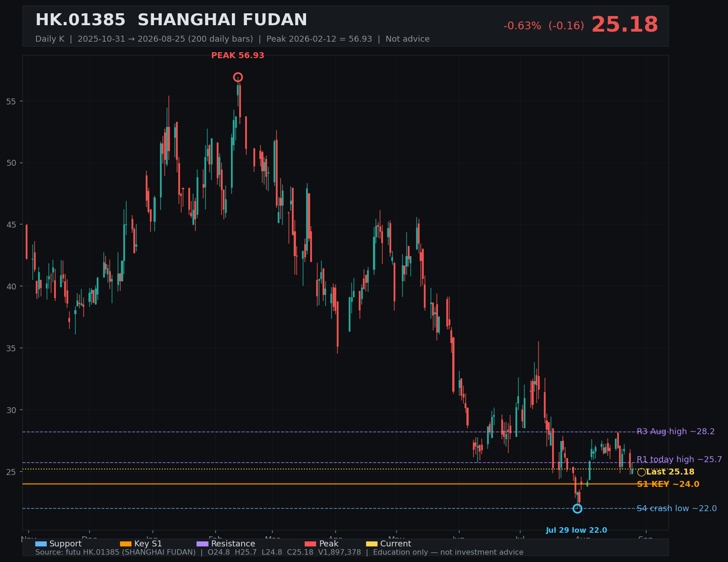
Task: Click the 'PEAK 56.93' annotation label
Action: coord(238,55)
